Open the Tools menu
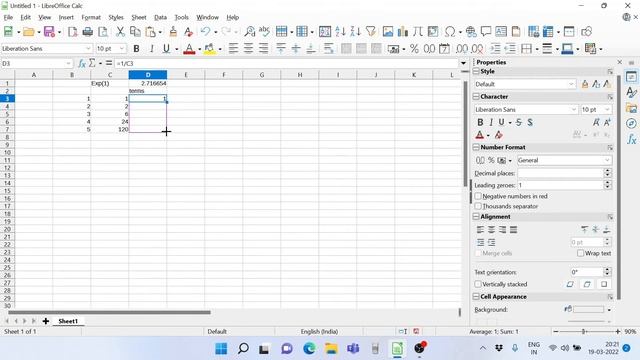This screenshot has width=640, height=360. point(182,17)
